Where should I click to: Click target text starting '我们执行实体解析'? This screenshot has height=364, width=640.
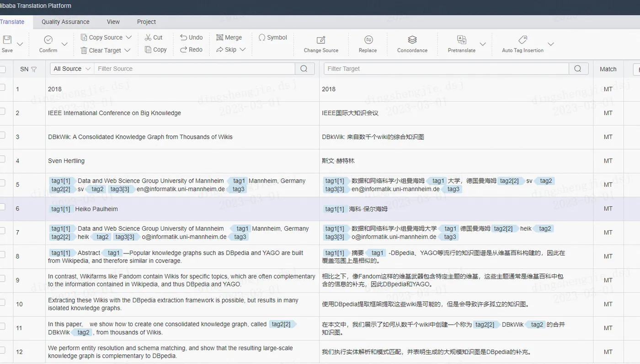426,352
